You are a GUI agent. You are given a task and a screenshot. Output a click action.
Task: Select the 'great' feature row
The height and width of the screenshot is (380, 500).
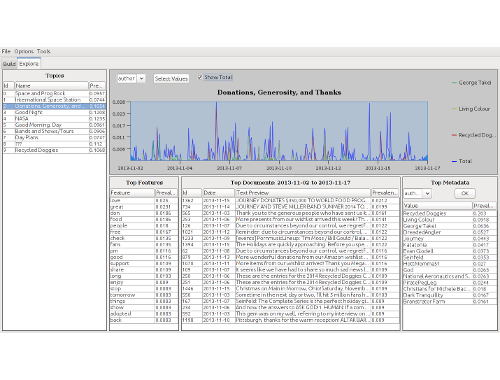point(144,207)
